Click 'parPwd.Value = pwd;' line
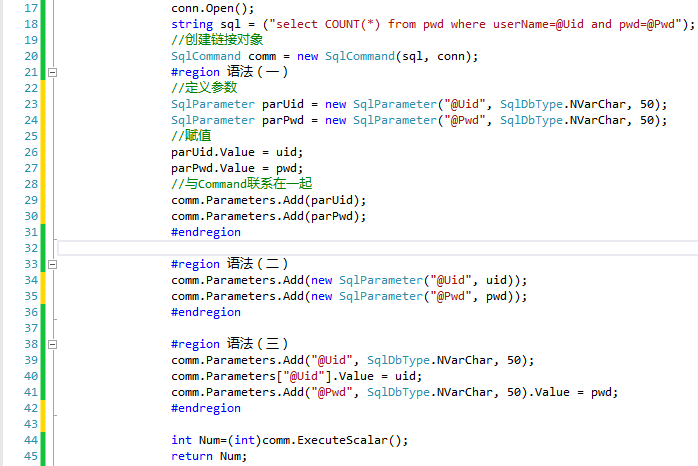 click(x=237, y=168)
